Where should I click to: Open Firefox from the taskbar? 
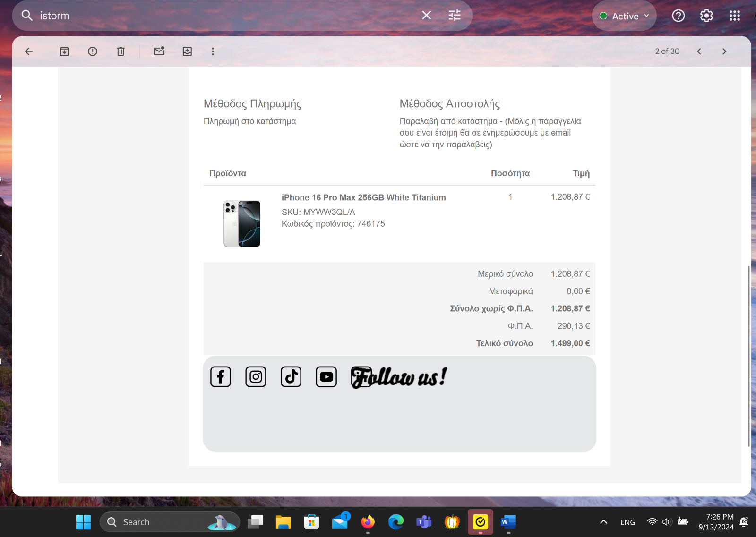(x=368, y=522)
